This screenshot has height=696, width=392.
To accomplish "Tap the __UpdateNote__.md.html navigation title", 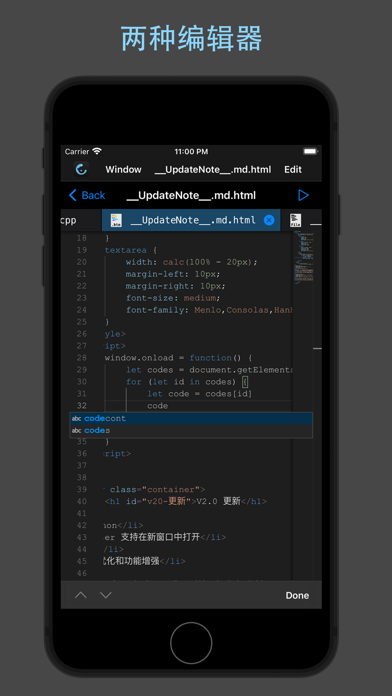I will (x=191, y=195).
